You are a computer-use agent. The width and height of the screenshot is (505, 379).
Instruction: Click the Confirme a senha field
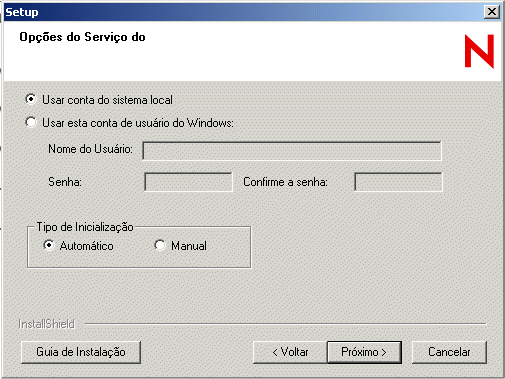(398, 182)
